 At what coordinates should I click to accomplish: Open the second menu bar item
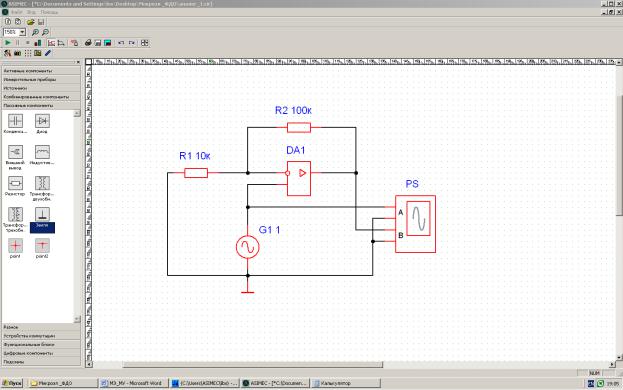31,12
